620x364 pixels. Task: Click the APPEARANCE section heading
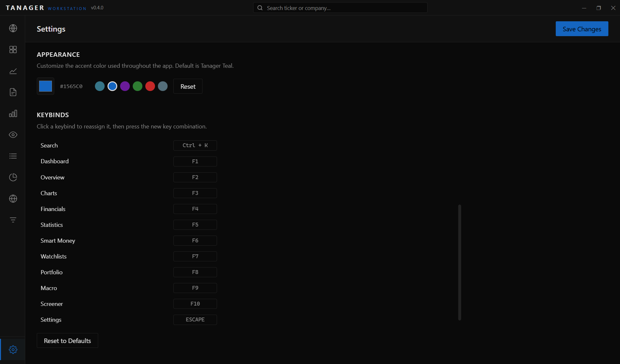pyautogui.click(x=58, y=55)
